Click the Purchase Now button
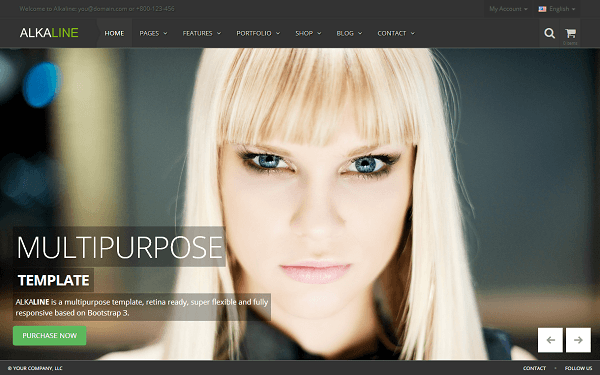This screenshot has width=600, height=375. coord(50,336)
